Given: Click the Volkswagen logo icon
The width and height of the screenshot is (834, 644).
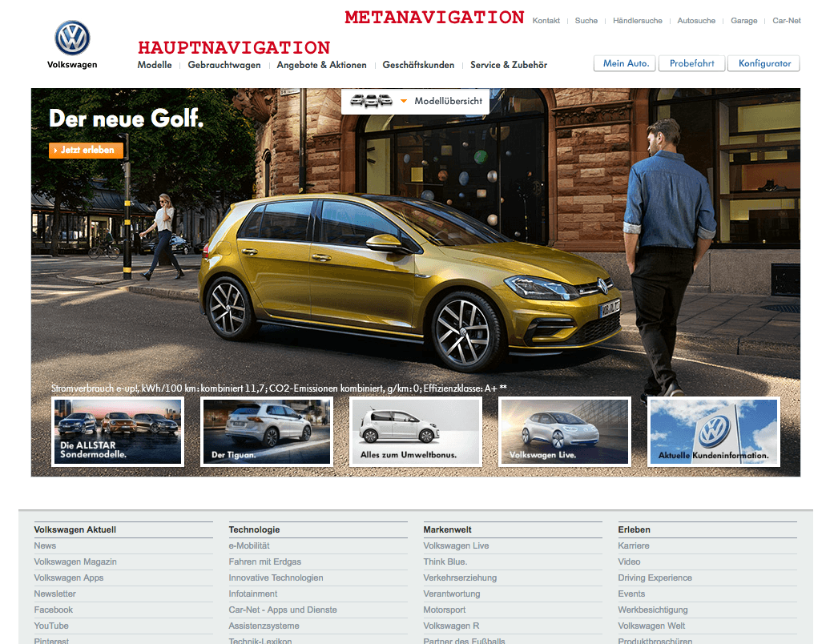Looking at the screenshot, I should 72,38.
